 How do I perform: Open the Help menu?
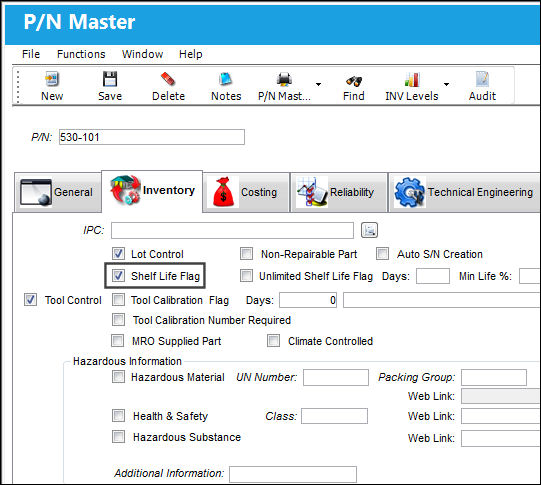click(190, 54)
